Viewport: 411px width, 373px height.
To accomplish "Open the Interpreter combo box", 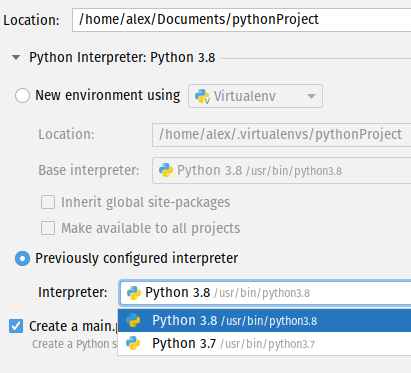I will tap(265, 293).
